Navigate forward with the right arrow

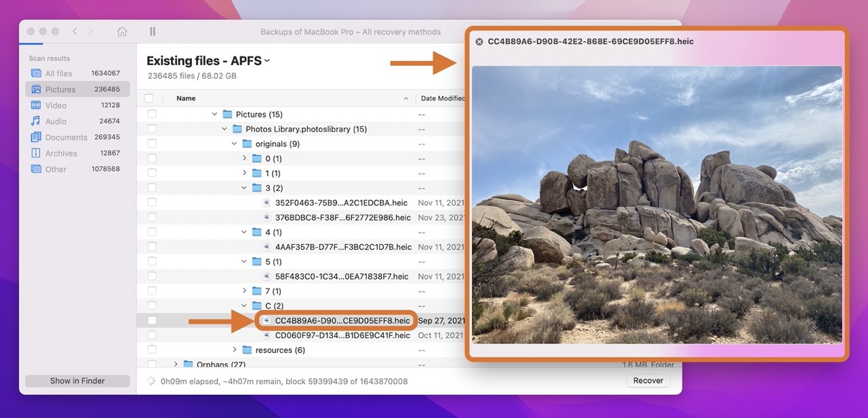coord(91,32)
